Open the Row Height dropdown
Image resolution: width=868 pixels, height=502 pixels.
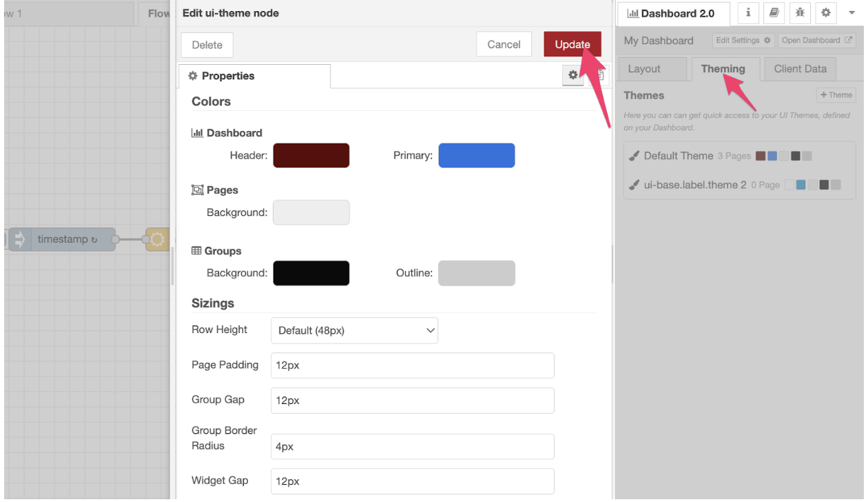[x=355, y=330]
